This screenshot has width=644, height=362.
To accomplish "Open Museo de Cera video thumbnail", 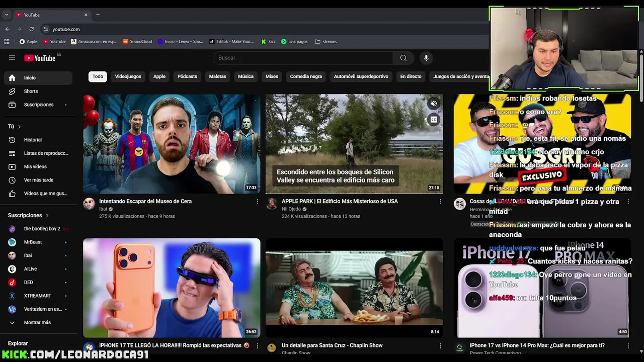I will point(172,144).
